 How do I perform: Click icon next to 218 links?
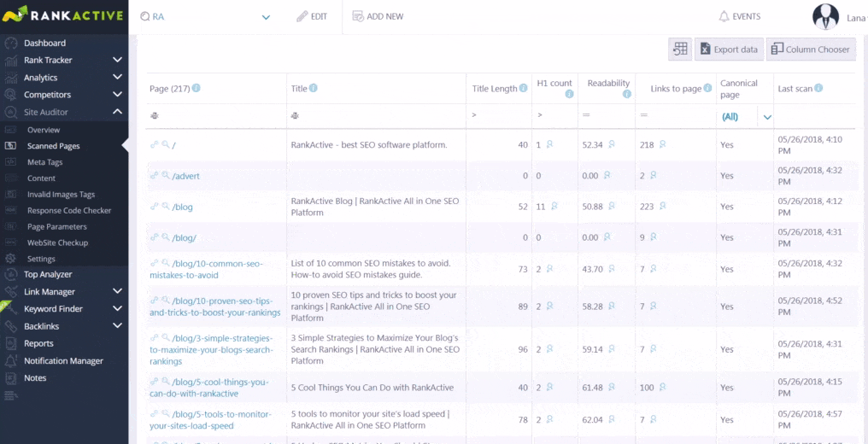663,143
